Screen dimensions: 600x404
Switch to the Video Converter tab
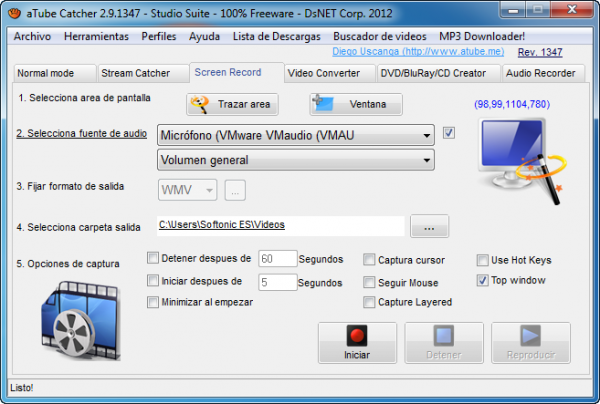(x=330, y=73)
